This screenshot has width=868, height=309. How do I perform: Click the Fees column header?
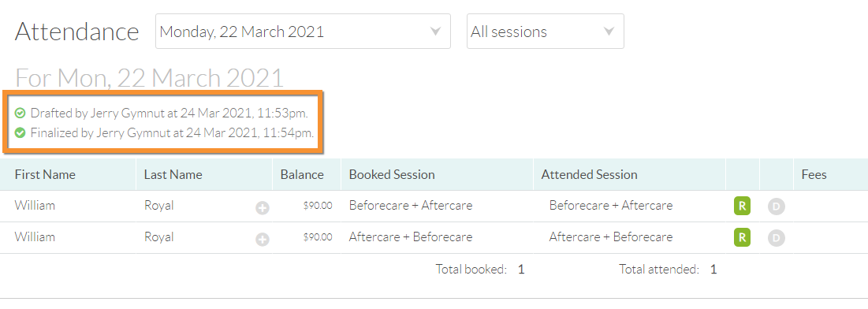tap(814, 174)
